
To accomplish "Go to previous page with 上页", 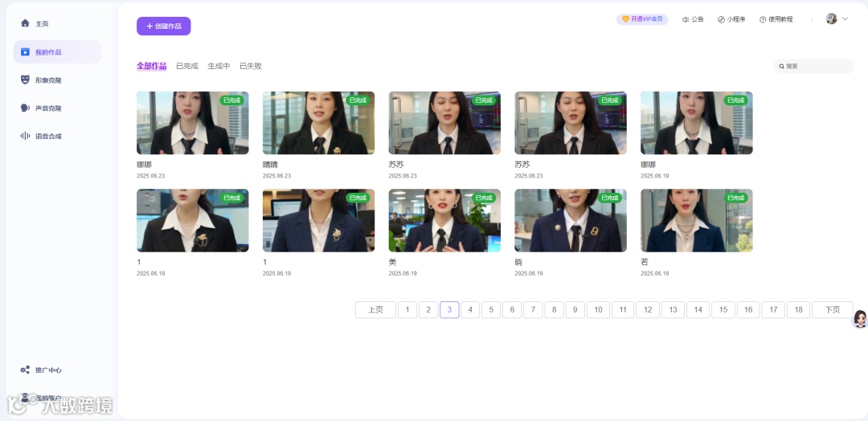I will coord(375,310).
